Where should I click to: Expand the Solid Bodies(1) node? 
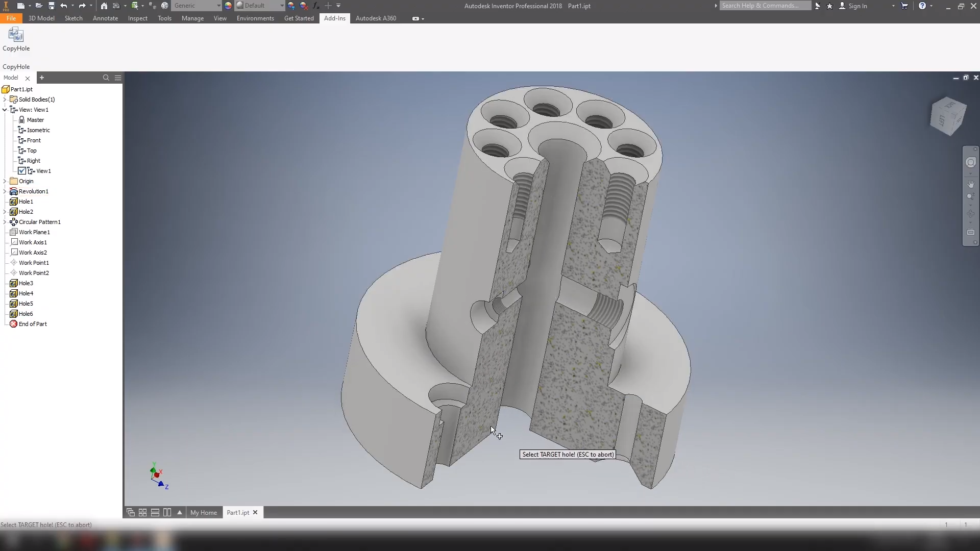pyautogui.click(x=5, y=99)
